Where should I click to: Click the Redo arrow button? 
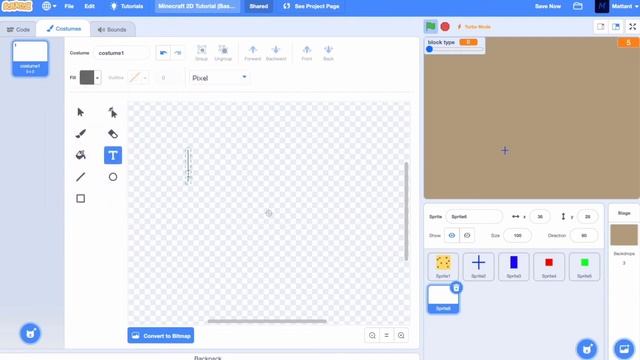coord(178,53)
